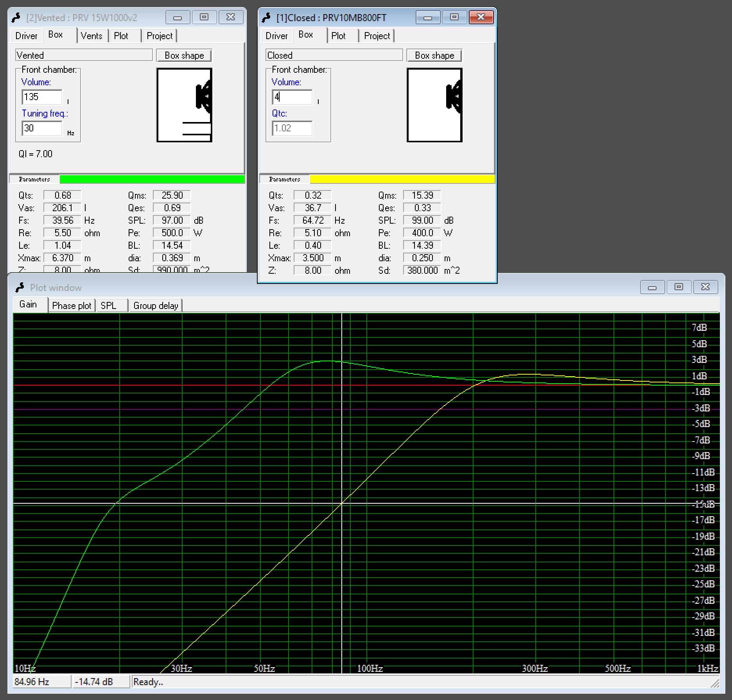
Task: Open the Project tab in the Closed window
Action: [x=377, y=36]
